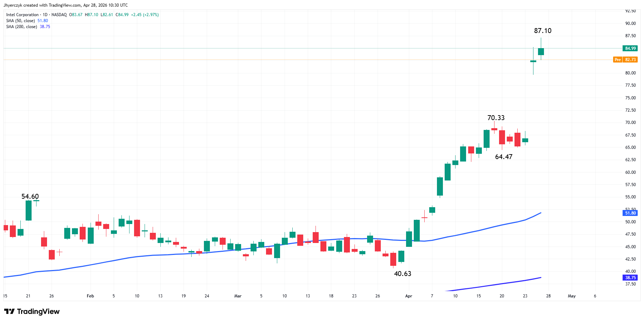644x322 pixels.
Task: Select the SMA (50, close) legend entry
Action: click(20, 21)
